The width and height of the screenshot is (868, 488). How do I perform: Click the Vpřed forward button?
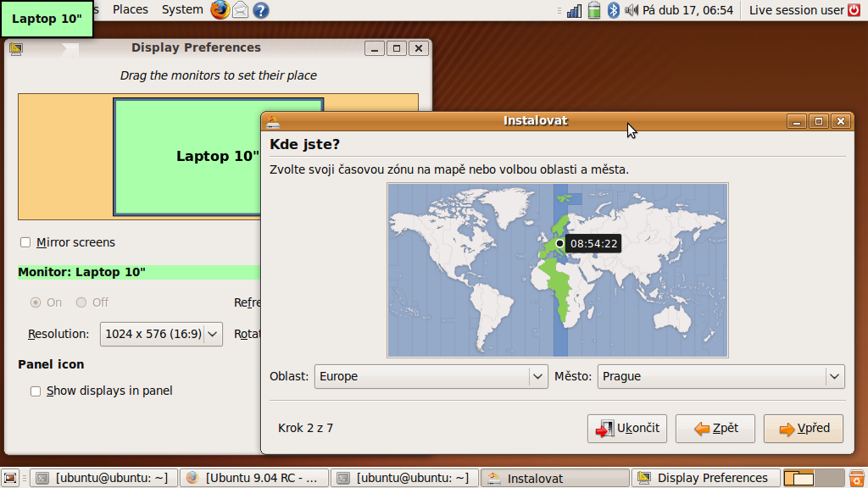804,429
